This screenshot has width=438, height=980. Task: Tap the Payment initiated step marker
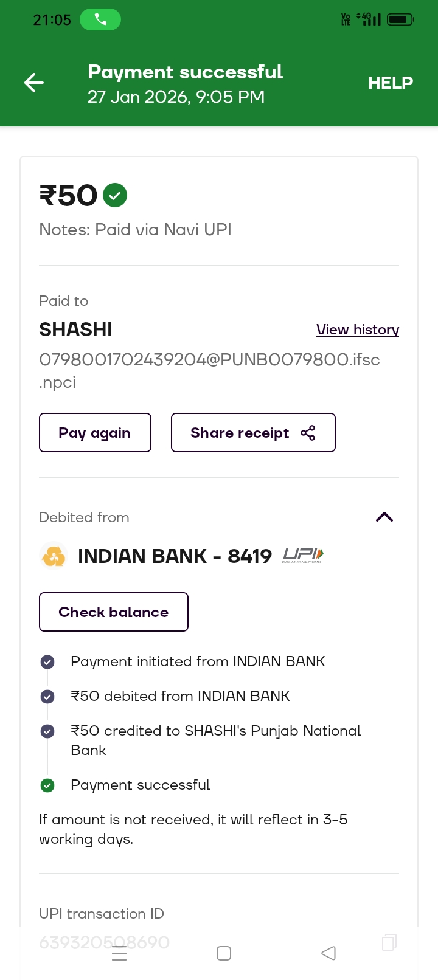tap(47, 662)
